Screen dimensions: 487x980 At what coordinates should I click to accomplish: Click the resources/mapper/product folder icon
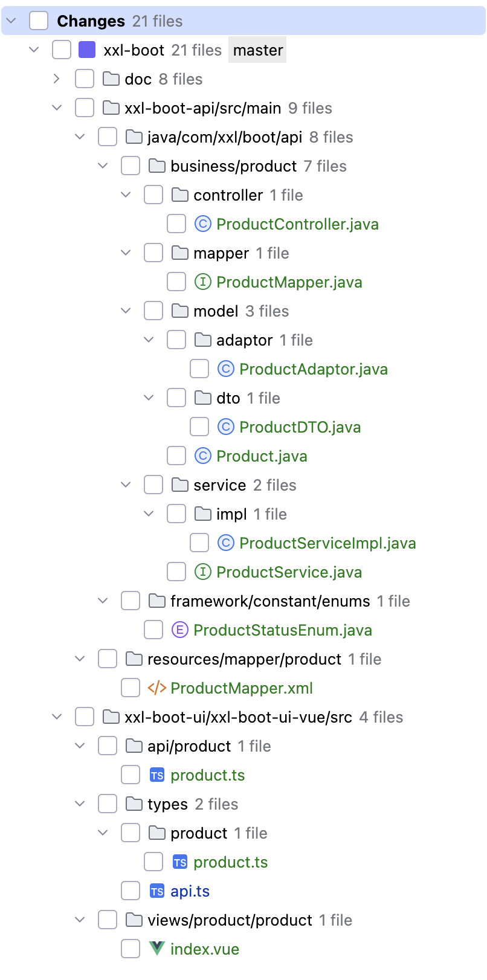134,659
